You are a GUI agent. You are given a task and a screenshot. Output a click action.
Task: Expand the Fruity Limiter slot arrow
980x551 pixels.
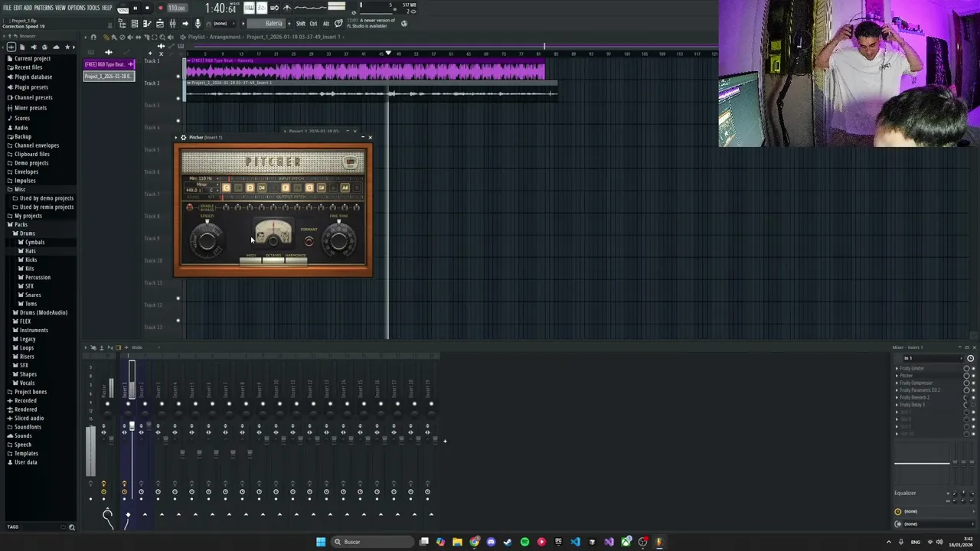tap(897, 368)
